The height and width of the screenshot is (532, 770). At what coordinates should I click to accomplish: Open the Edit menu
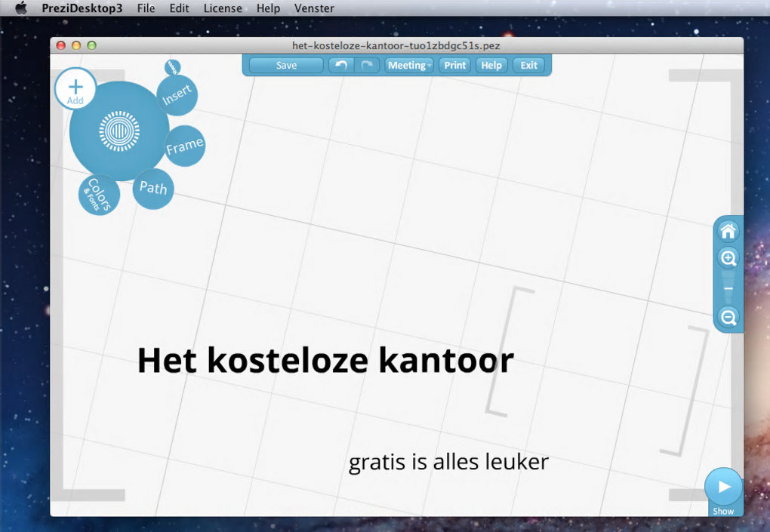click(179, 8)
